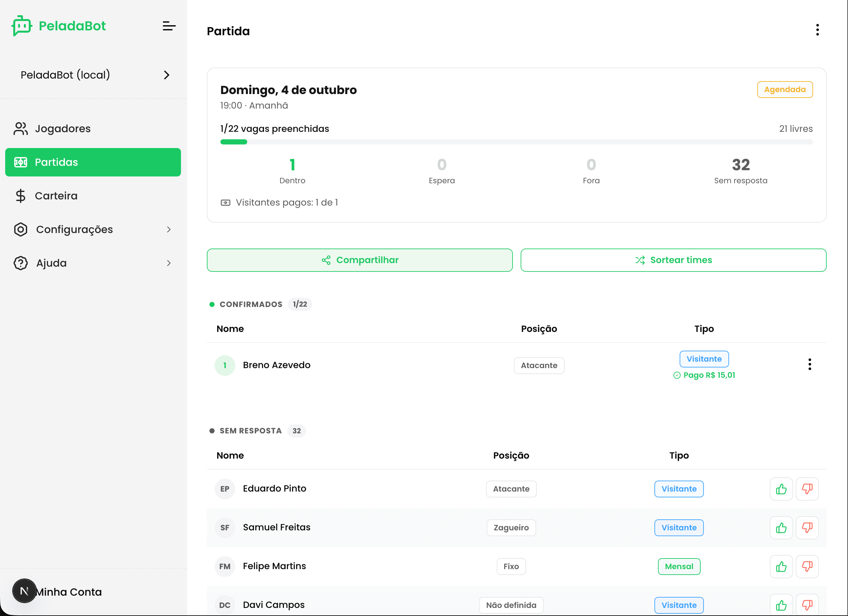The height and width of the screenshot is (616, 848).
Task: Click Davi Campos's 'Não definida' position tag
Action: pos(511,605)
